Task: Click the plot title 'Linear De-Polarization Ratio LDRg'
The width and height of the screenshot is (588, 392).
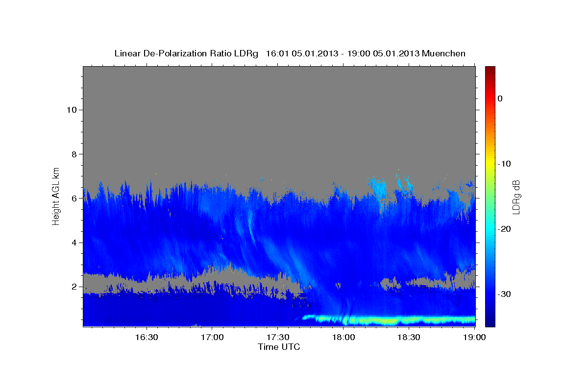Action: point(186,53)
